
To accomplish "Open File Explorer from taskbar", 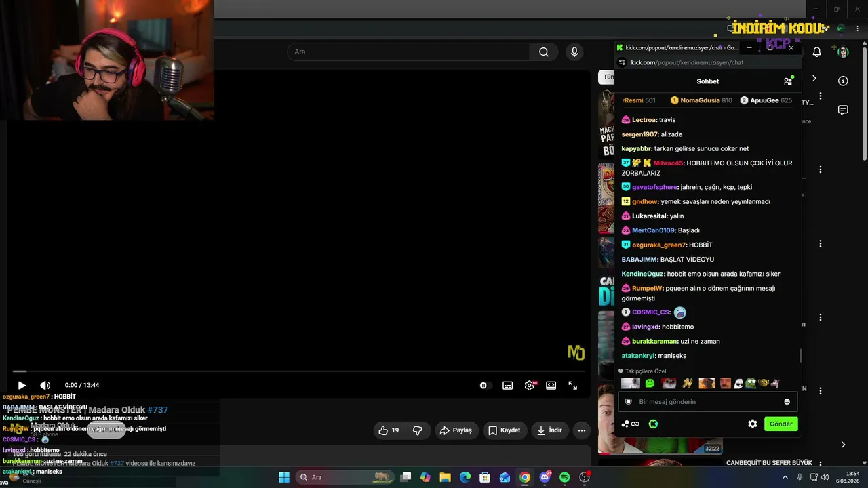I will pyautogui.click(x=446, y=477).
